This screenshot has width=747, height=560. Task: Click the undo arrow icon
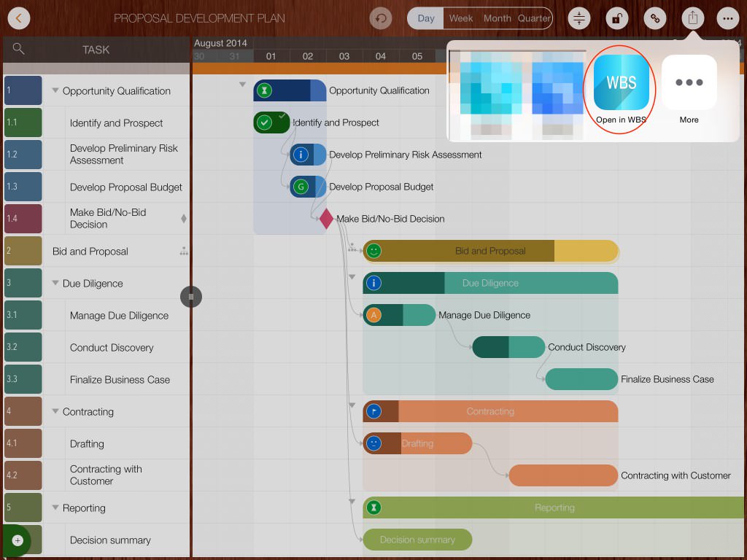click(x=380, y=18)
